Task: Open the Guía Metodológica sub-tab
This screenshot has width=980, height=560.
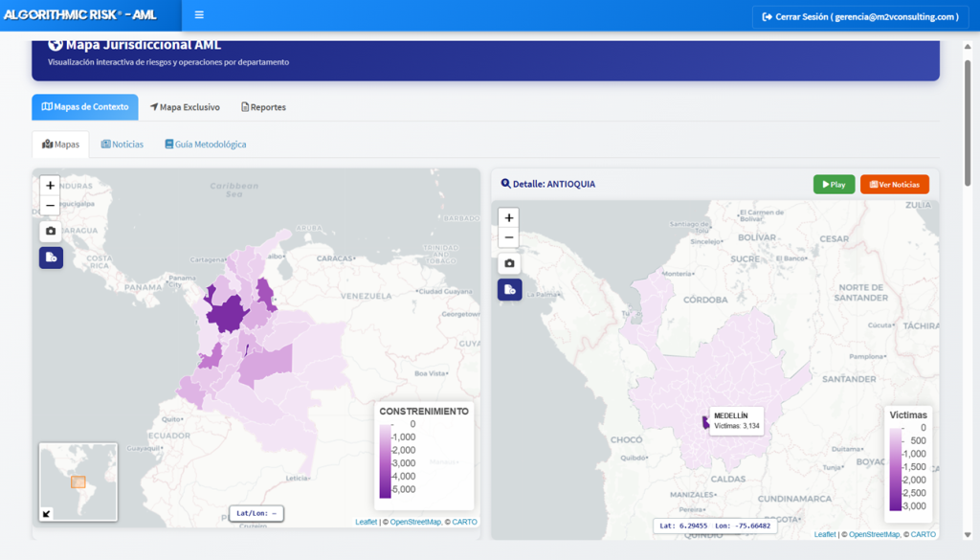Action: [x=206, y=145]
